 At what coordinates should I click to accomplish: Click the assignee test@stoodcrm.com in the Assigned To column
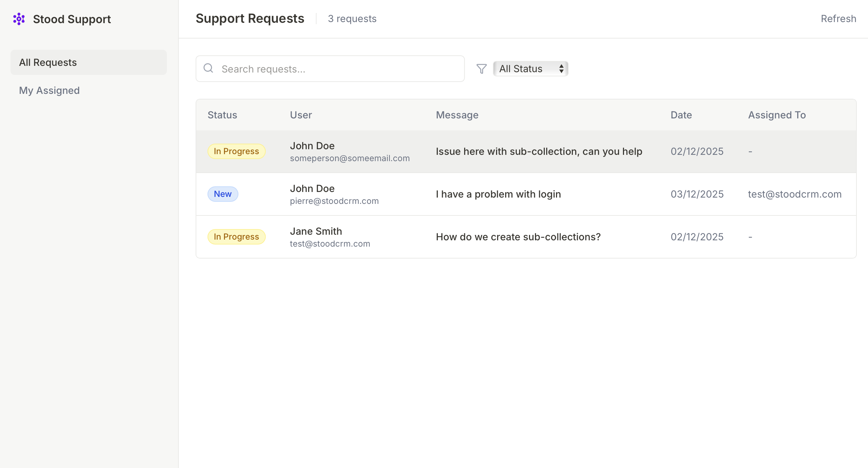pos(794,194)
